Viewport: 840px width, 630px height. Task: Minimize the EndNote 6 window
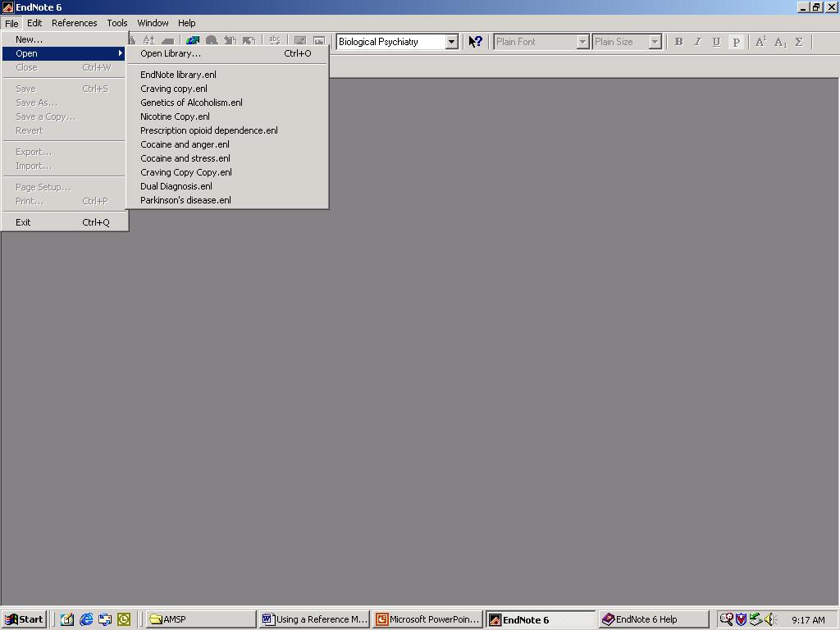point(802,7)
